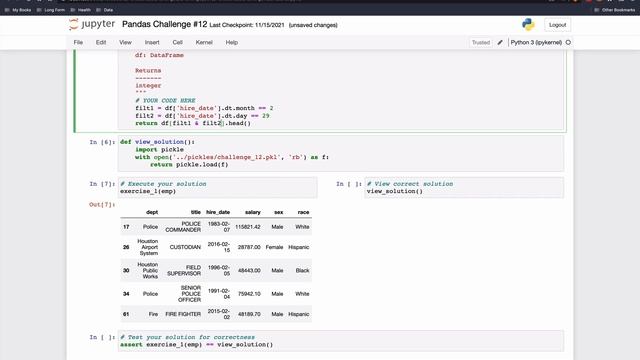Screen dimensions: 640x360
Task: Click the title column header
Action: 196,212
